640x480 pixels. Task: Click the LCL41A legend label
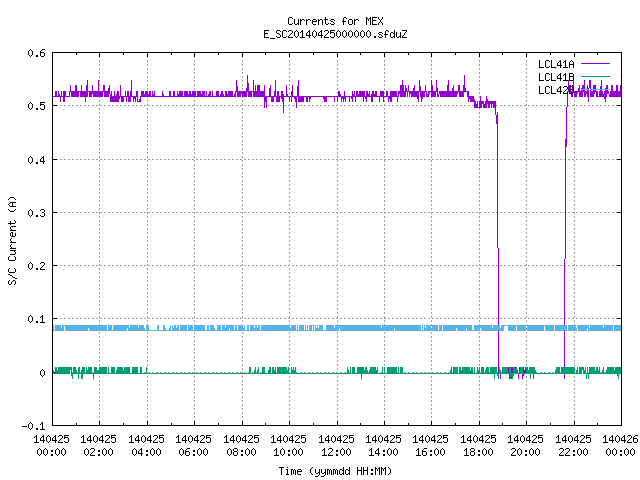click(x=556, y=64)
